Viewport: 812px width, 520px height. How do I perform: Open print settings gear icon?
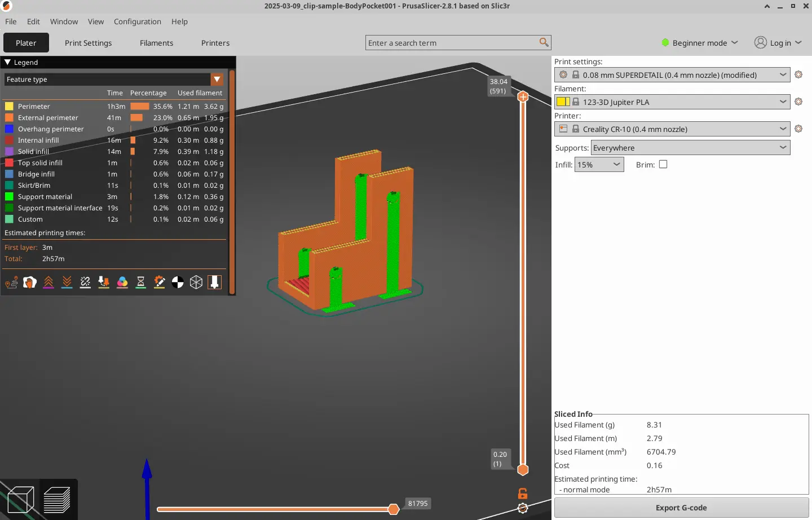click(798, 74)
